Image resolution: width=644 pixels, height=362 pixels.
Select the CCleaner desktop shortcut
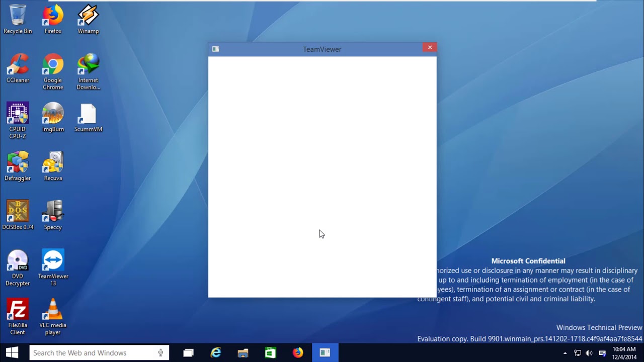[18, 68]
